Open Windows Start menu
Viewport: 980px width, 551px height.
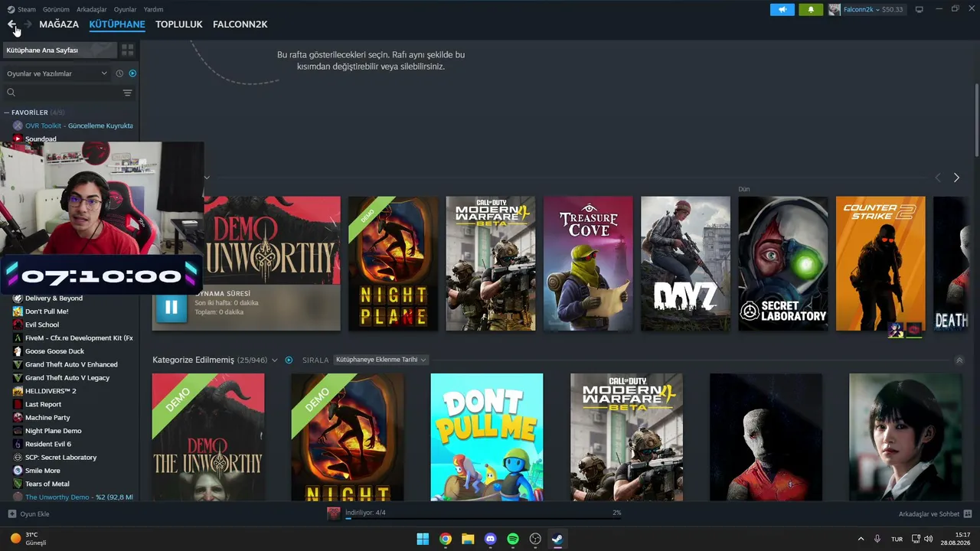(x=423, y=539)
